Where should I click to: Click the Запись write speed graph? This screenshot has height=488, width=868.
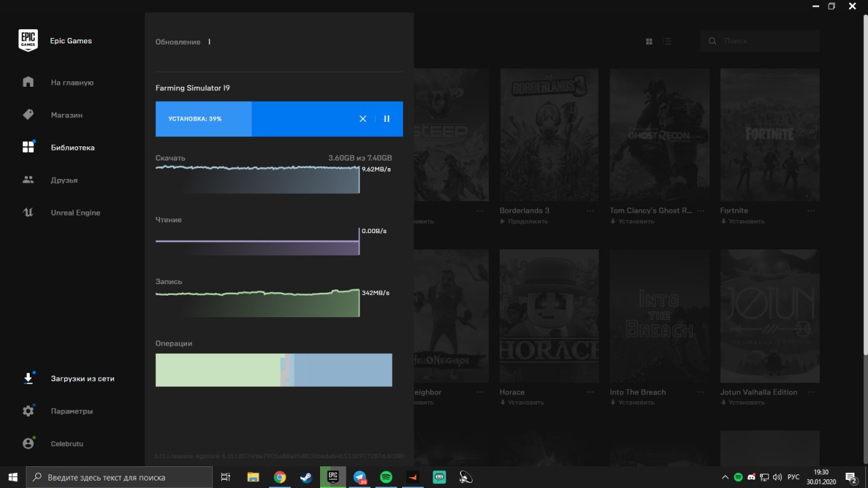click(257, 303)
